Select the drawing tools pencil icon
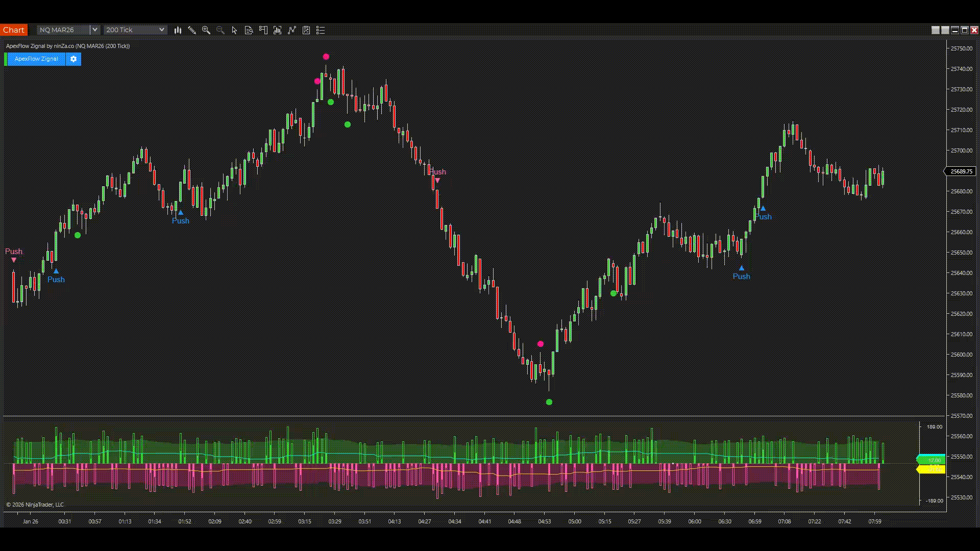This screenshot has height=551, width=980. pos(192,30)
